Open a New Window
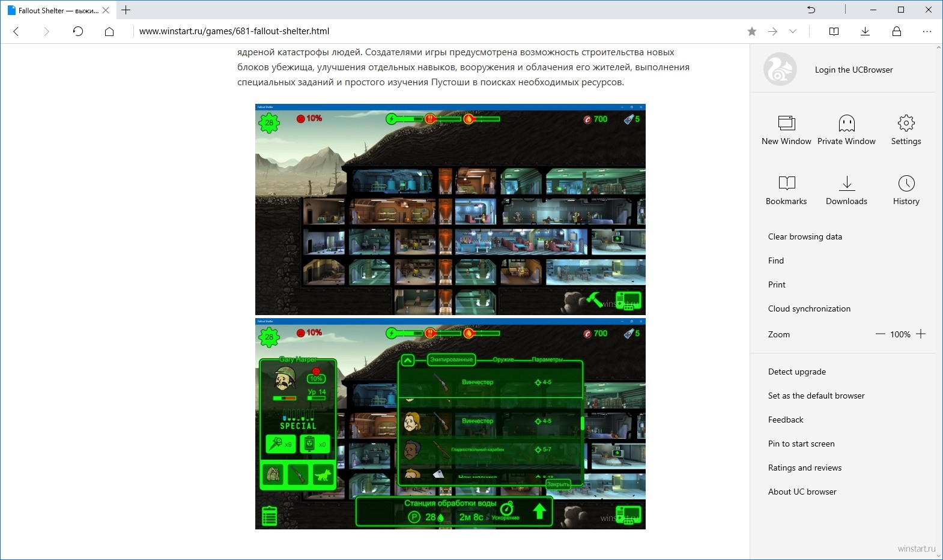The width and height of the screenshot is (943, 560). 786,130
